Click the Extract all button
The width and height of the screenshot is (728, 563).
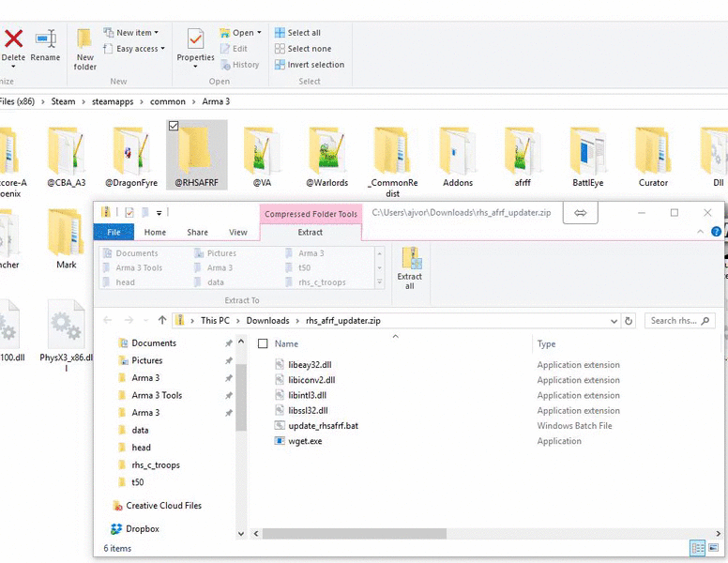coord(409,268)
